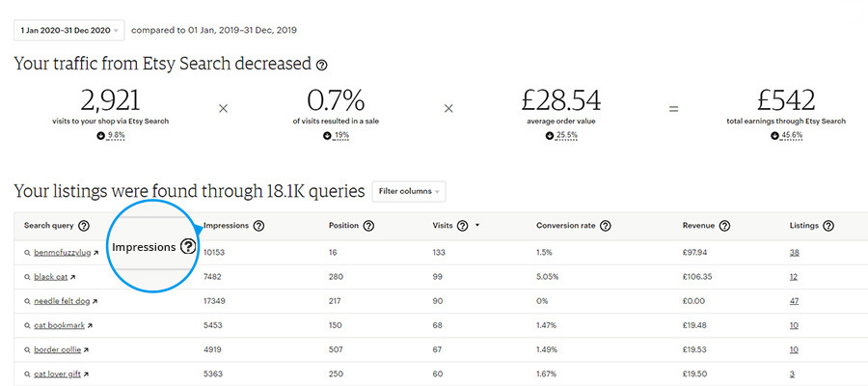
Task: Open listings count 10 for cat bookmark
Action: pyautogui.click(x=794, y=325)
